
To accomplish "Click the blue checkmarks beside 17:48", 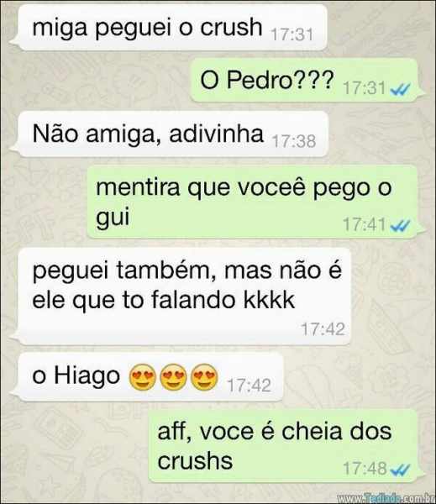I will coord(400,470).
